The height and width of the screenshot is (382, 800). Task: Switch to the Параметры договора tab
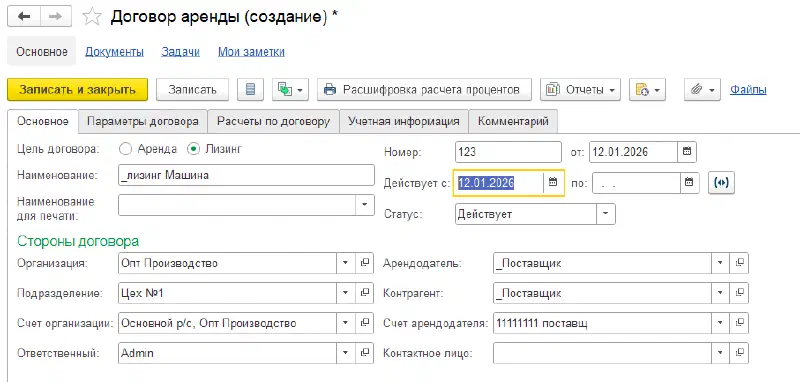[x=142, y=121]
